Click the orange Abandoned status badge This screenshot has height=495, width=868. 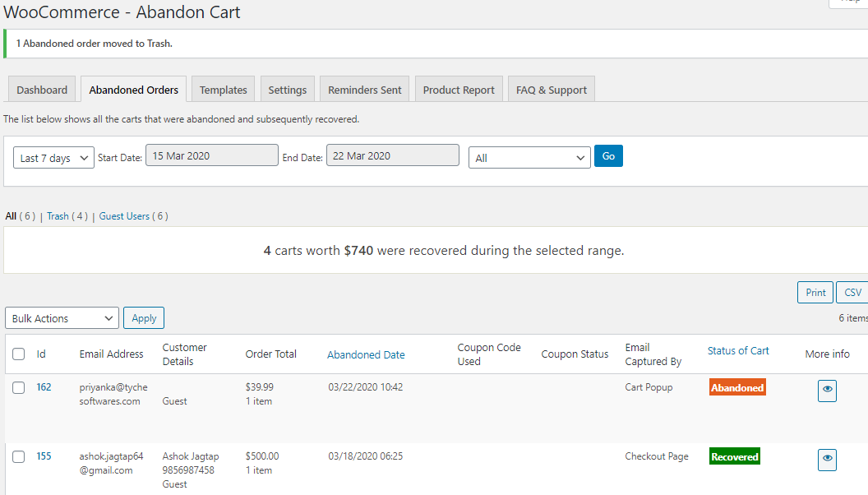tap(737, 387)
